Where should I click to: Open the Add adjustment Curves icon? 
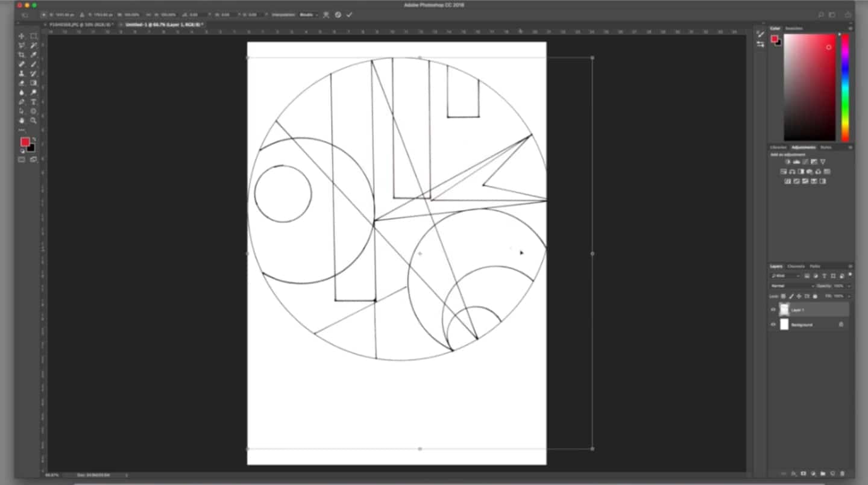click(804, 161)
